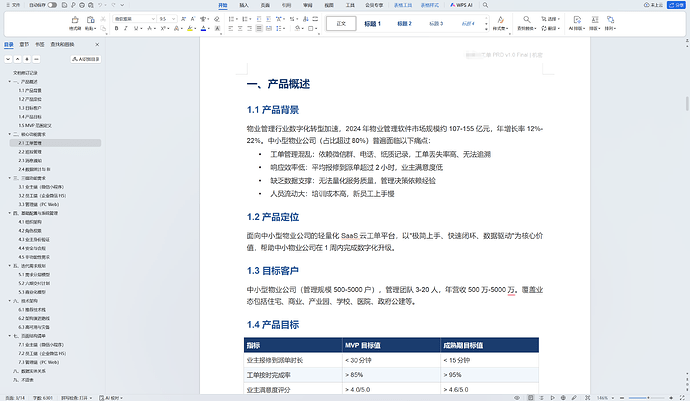Click the AI 识别目录 button
The width and height of the screenshot is (690, 401).
click(86, 59)
